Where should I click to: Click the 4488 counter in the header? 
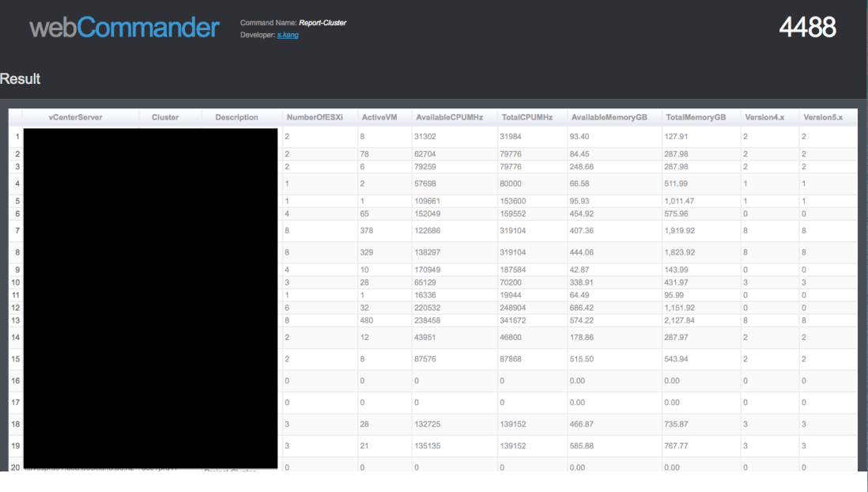click(x=809, y=27)
